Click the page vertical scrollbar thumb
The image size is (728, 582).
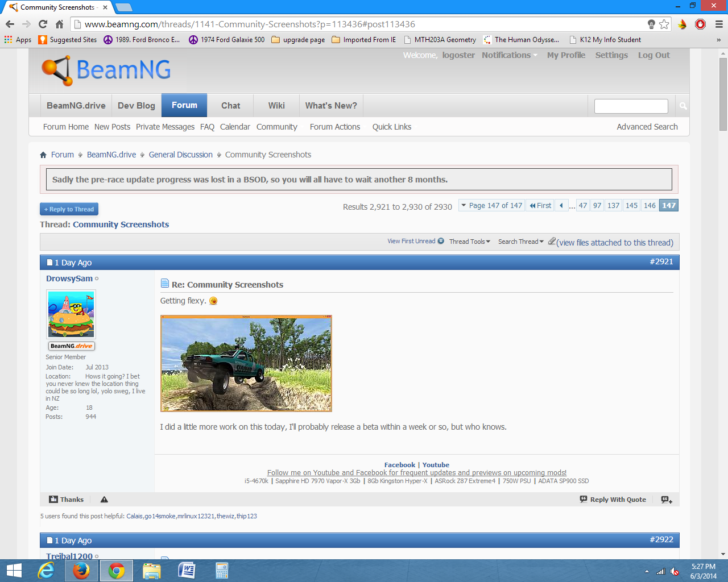723,94
